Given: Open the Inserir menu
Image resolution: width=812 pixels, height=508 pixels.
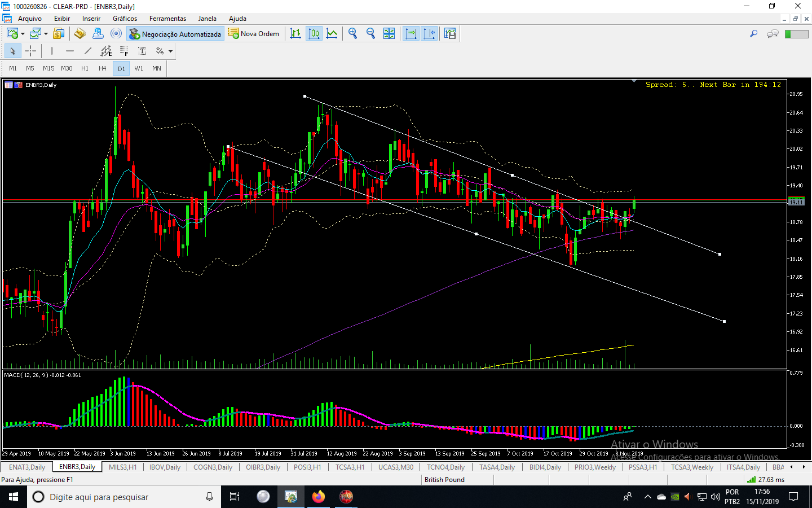Looking at the screenshot, I should coord(91,19).
